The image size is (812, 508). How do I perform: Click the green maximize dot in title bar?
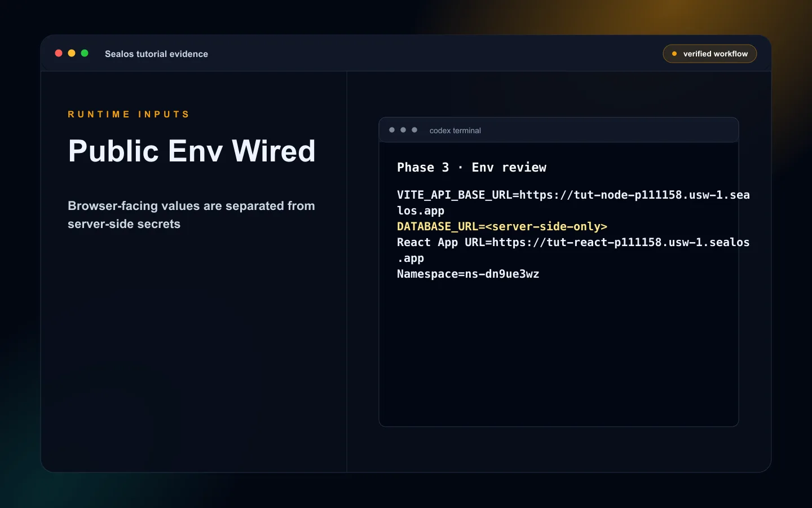pyautogui.click(x=85, y=53)
